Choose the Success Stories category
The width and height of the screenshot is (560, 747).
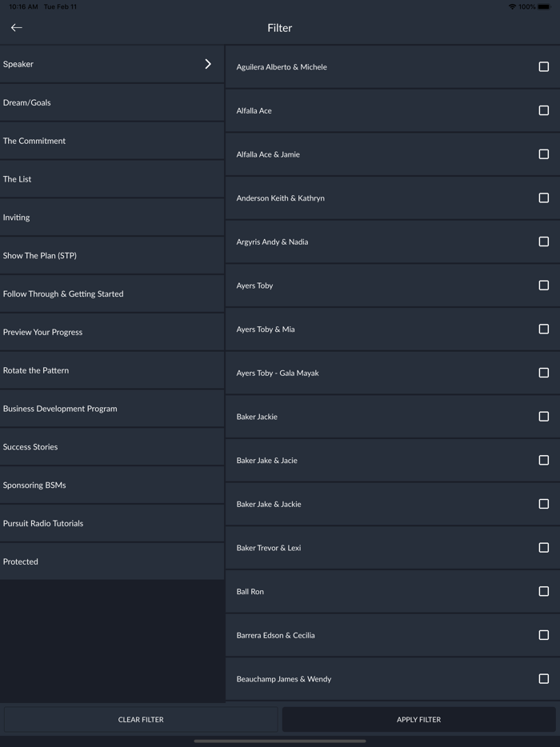112,447
